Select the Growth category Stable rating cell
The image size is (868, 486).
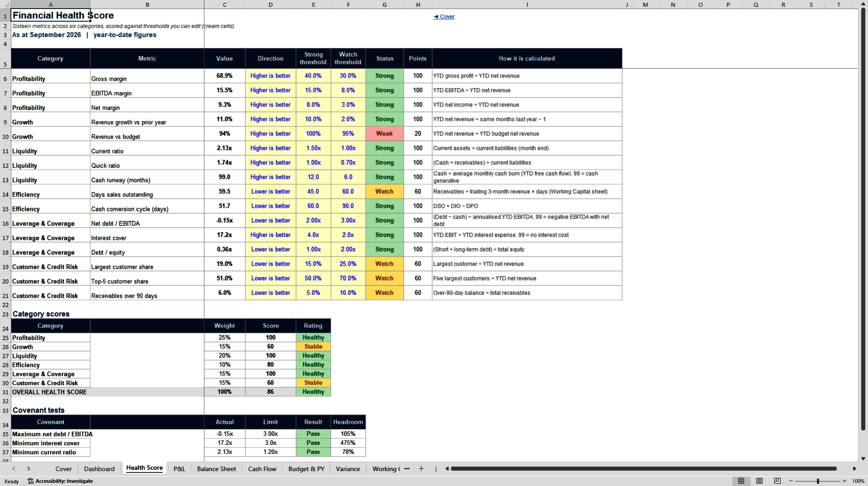313,347
